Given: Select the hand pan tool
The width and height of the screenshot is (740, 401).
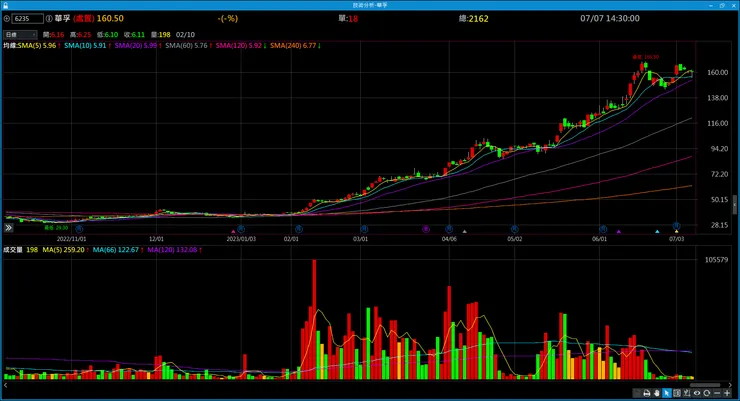Looking at the screenshot, I should tap(656, 393).
